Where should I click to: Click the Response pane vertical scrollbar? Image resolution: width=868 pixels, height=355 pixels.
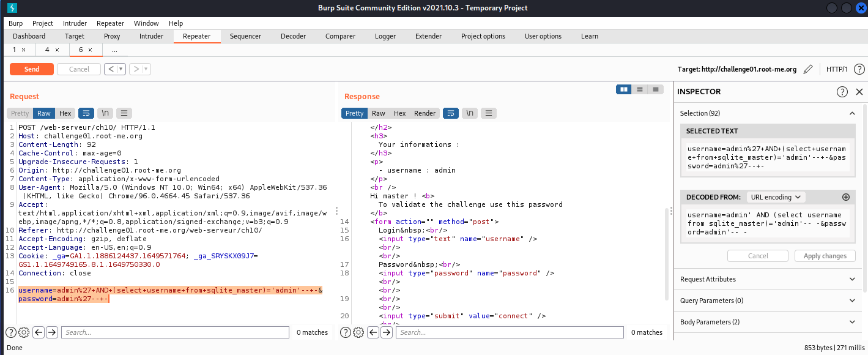(667, 254)
